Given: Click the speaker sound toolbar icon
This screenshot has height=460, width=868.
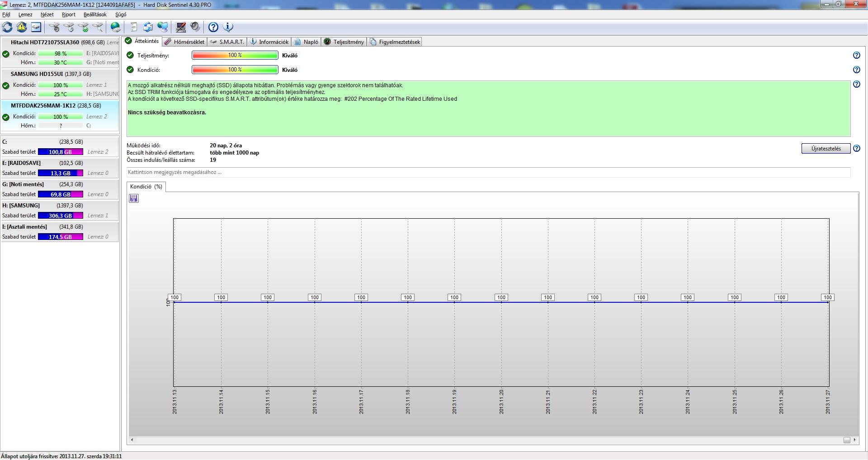Looking at the screenshot, I should [195, 27].
